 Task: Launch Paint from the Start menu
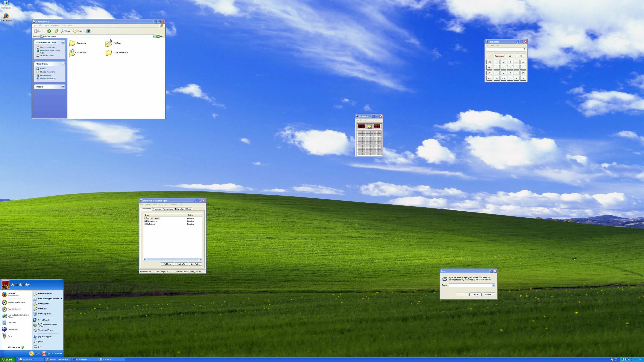(x=9, y=336)
